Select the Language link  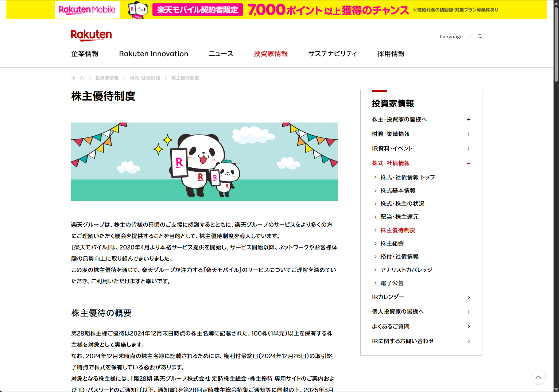click(451, 36)
